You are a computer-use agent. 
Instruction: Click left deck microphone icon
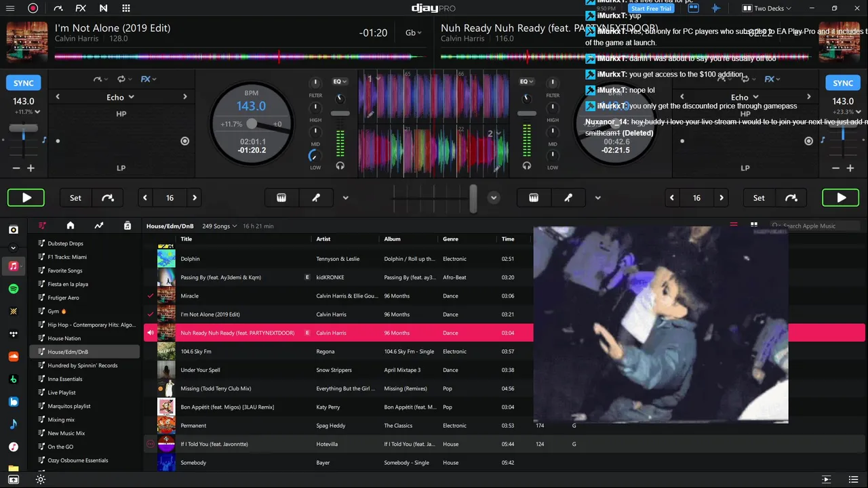[x=316, y=198]
